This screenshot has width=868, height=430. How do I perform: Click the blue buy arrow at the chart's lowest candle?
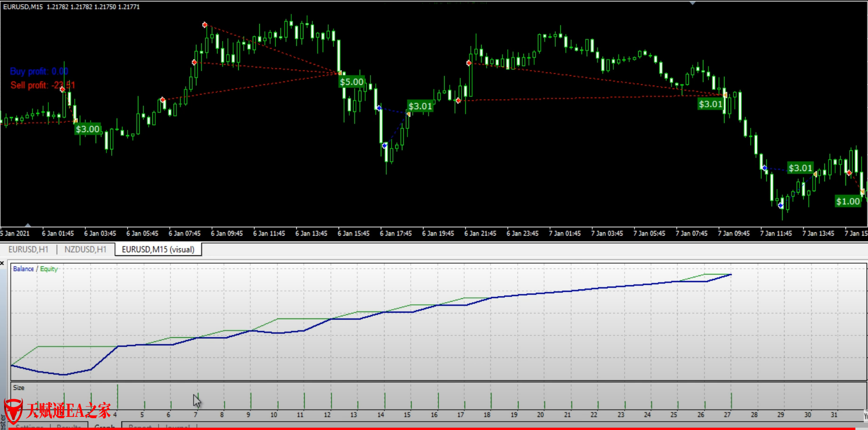[x=780, y=205]
